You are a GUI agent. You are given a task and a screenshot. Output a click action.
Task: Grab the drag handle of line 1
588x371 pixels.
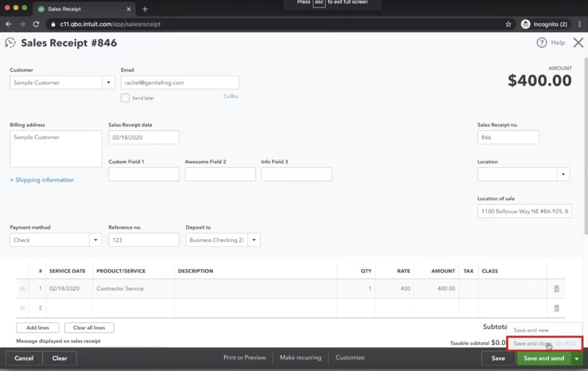(x=22, y=288)
